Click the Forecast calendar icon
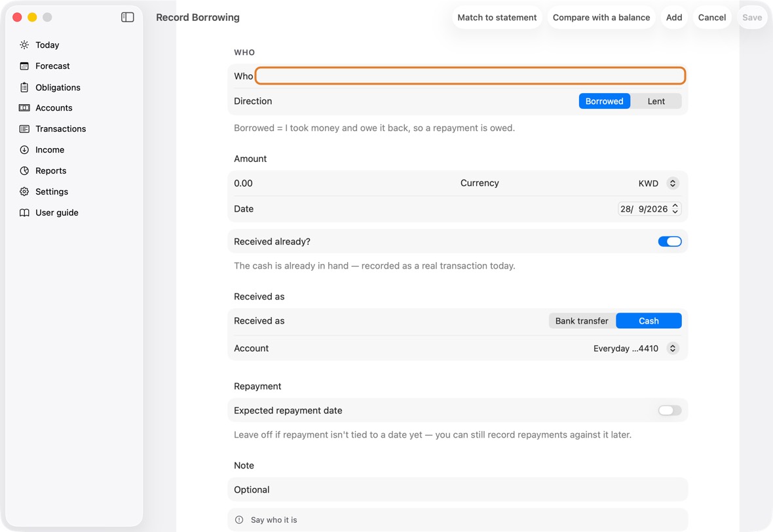 (x=24, y=66)
